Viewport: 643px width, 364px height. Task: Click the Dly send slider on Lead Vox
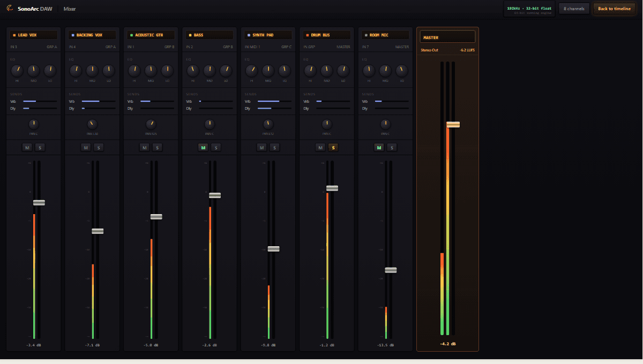[x=40, y=108]
